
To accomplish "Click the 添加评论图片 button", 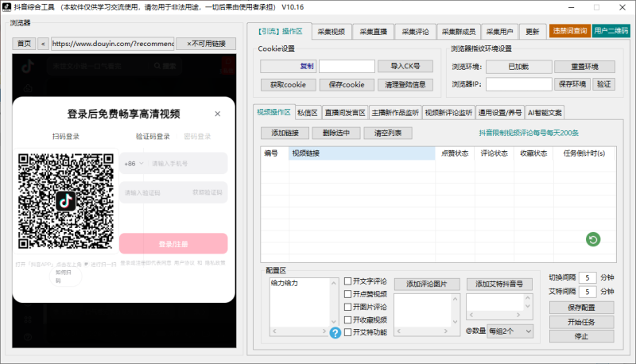I will [x=427, y=285].
